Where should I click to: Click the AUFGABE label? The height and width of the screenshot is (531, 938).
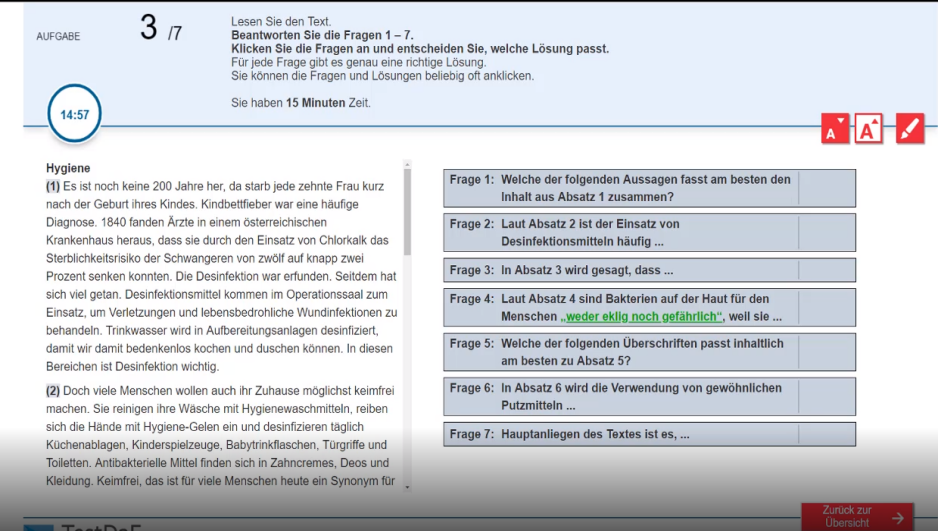pyautogui.click(x=58, y=36)
